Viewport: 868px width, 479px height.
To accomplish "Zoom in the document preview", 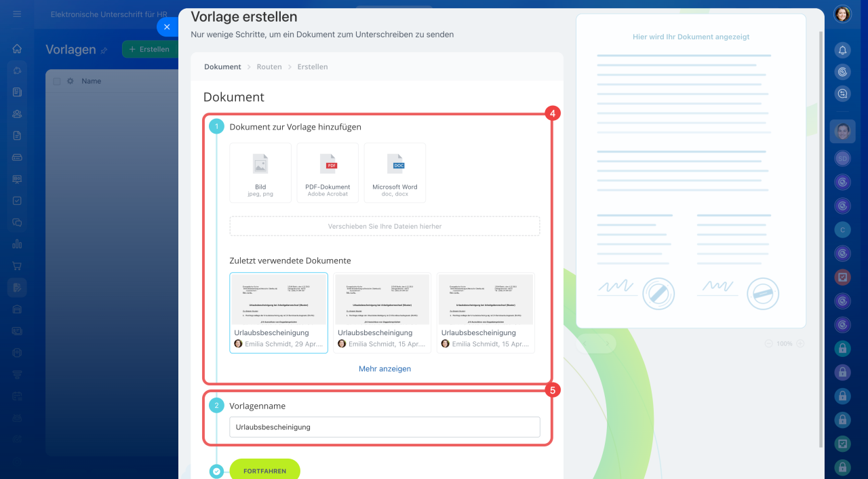I will [800, 343].
